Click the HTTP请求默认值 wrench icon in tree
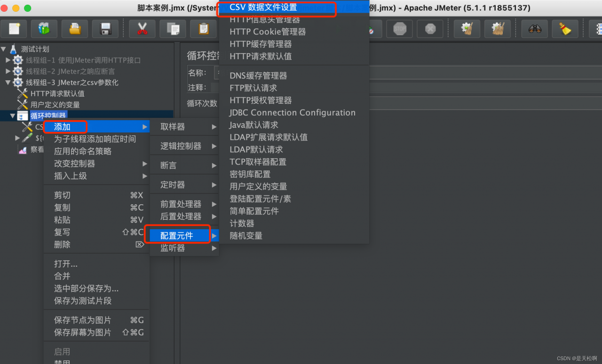This screenshot has width=602, height=364. coord(23,93)
